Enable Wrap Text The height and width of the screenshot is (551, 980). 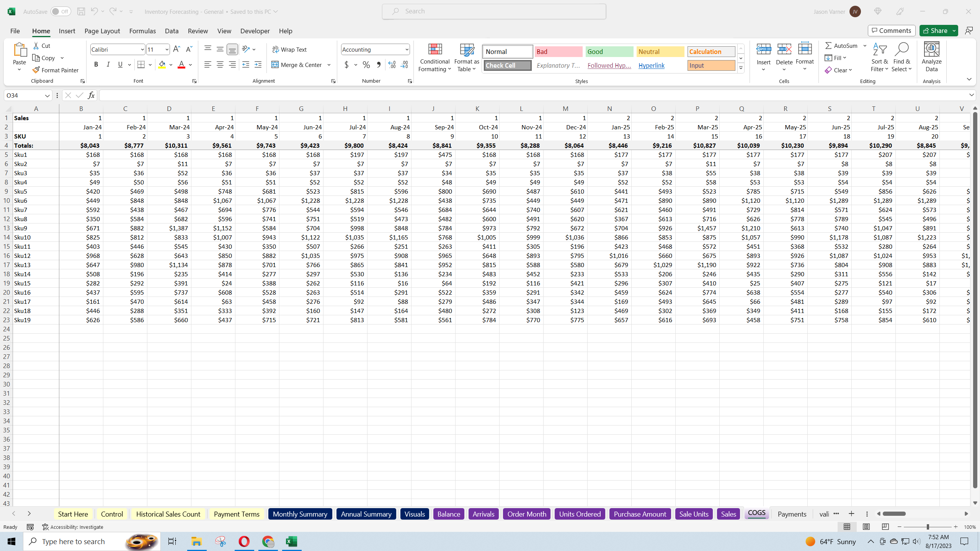point(290,49)
